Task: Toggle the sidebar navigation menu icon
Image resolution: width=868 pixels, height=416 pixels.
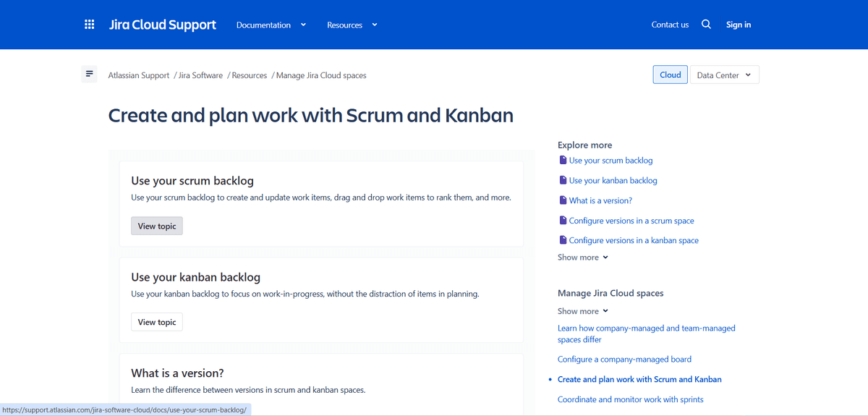Action: [89, 74]
